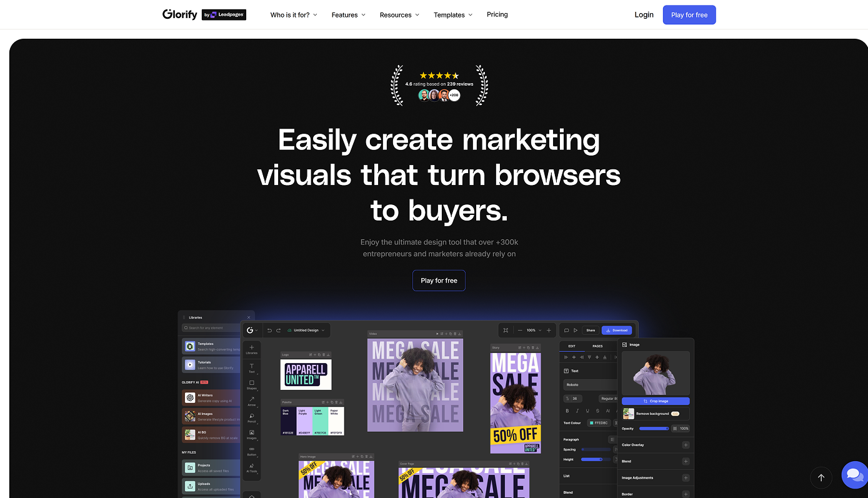
Task: Click the Play for free button below the headline
Action: coord(439,281)
